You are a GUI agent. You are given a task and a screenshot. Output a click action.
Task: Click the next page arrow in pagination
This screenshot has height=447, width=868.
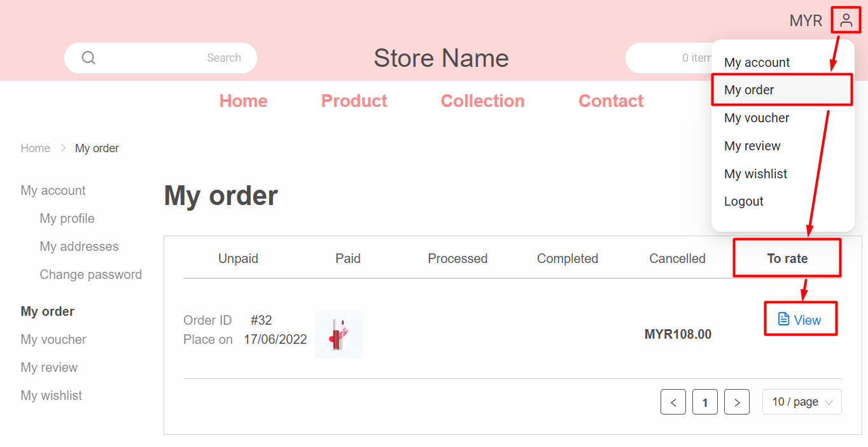coord(736,402)
